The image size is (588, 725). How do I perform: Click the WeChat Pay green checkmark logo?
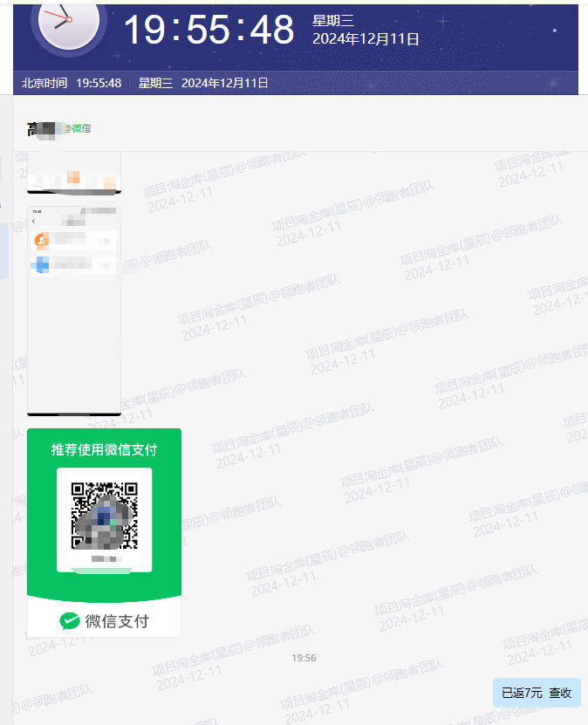(70, 621)
